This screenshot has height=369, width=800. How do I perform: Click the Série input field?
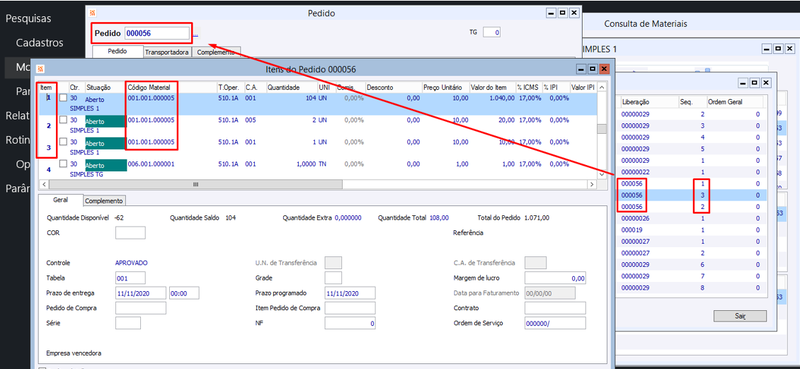pos(128,323)
